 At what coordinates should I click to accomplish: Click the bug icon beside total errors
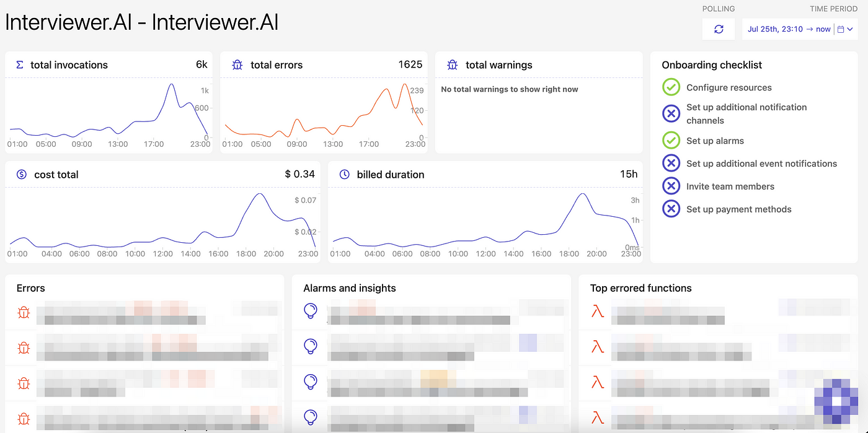(237, 64)
